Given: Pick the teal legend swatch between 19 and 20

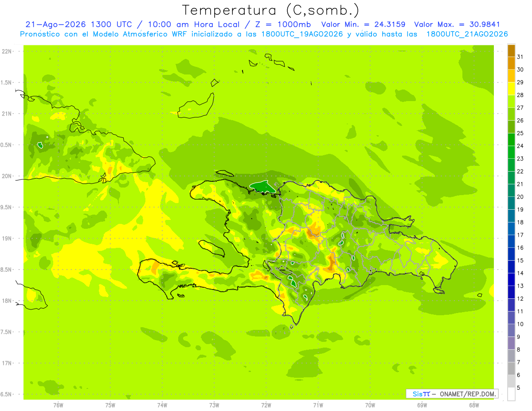Looking at the screenshot, I should point(511,203).
